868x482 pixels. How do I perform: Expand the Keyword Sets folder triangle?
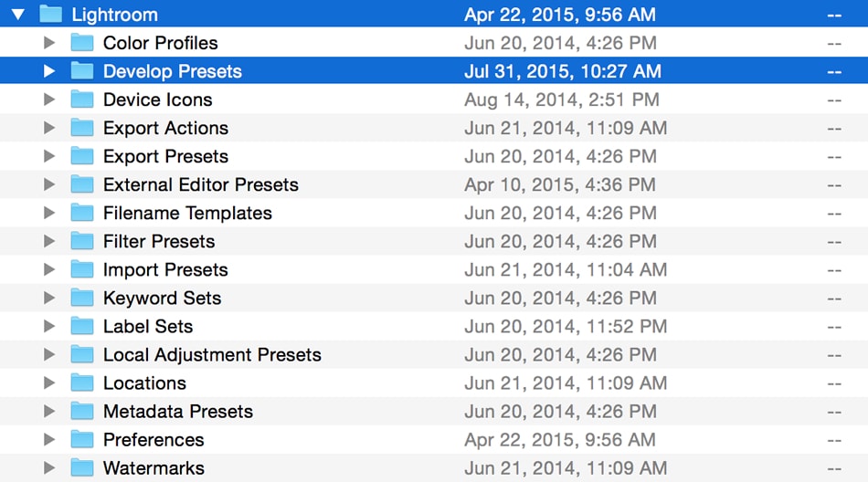click(x=49, y=298)
